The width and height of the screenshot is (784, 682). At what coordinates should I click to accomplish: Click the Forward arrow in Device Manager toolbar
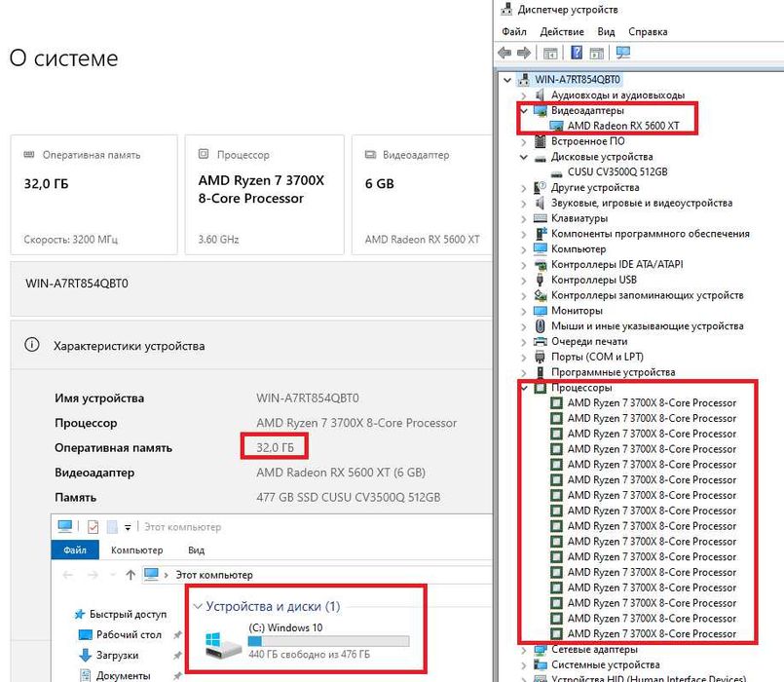tap(524, 53)
